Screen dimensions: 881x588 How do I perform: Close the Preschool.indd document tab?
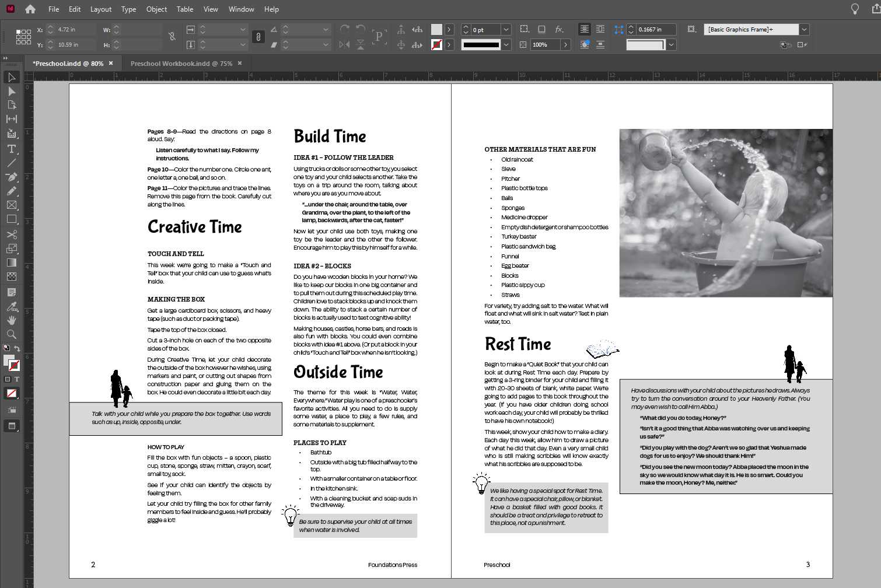(x=111, y=64)
